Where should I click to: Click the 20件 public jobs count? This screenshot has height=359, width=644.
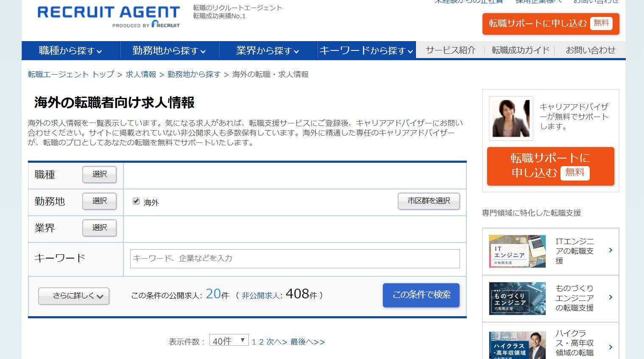coord(217,294)
